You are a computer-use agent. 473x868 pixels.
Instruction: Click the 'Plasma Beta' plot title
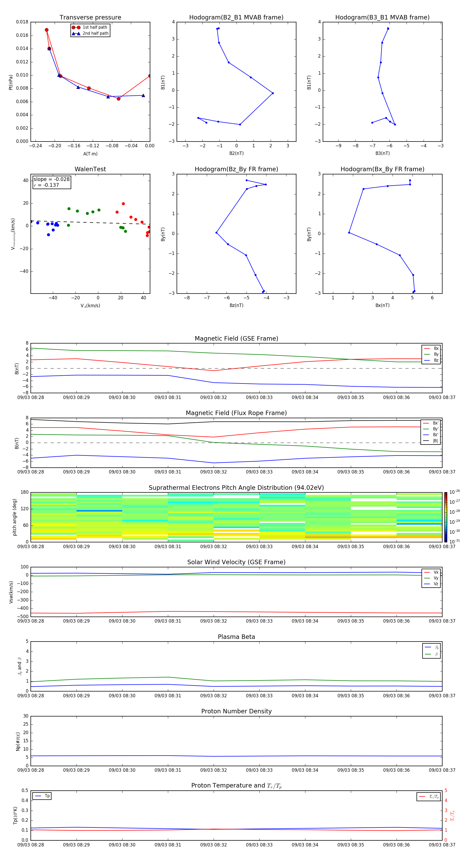236,637
